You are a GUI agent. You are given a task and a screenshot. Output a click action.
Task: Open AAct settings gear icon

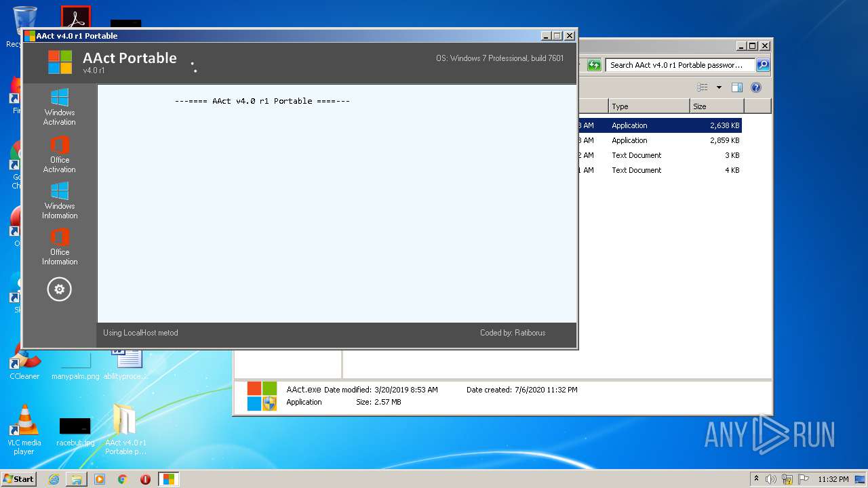(x=59, y=289)
